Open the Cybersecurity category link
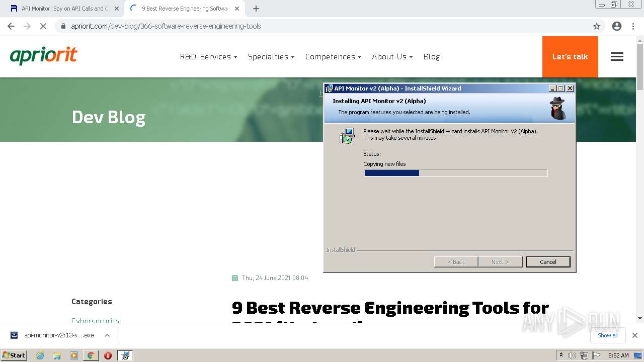 (x=96, y=321)
